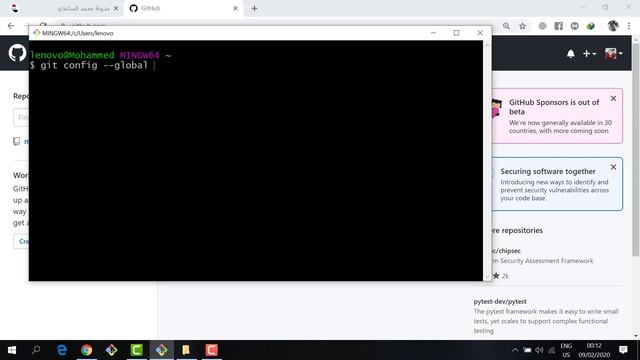The width and height of the screenshot is (640, 360).
Task: Click the round dark extension icon
Action: click(x=575, y=26)
